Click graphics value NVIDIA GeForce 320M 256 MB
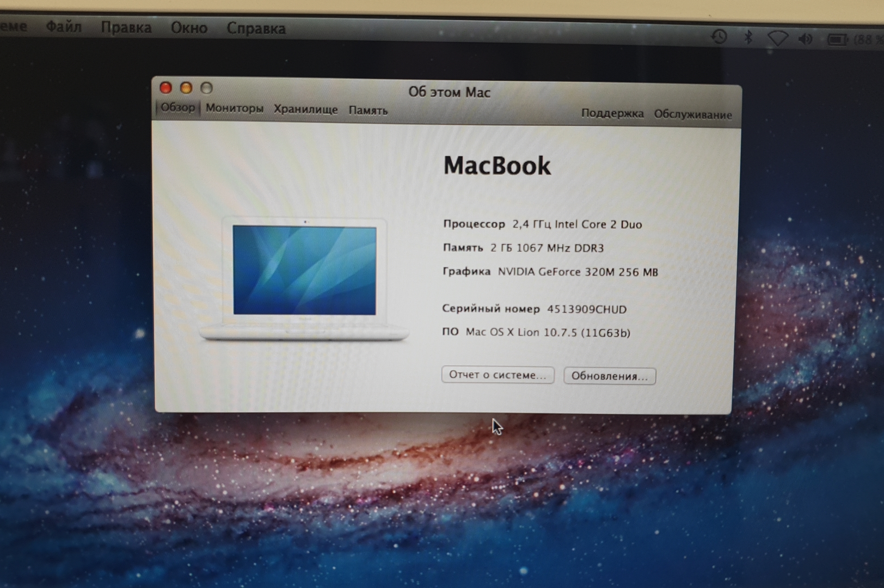 click(x=578, y=272)
